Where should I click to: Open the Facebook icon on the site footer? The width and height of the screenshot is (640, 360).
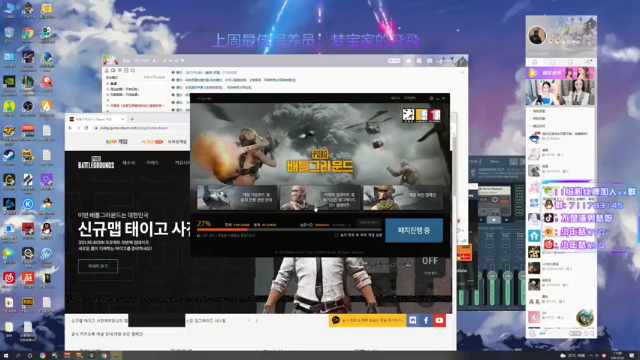pyautogui.click(x=426, y=320)
